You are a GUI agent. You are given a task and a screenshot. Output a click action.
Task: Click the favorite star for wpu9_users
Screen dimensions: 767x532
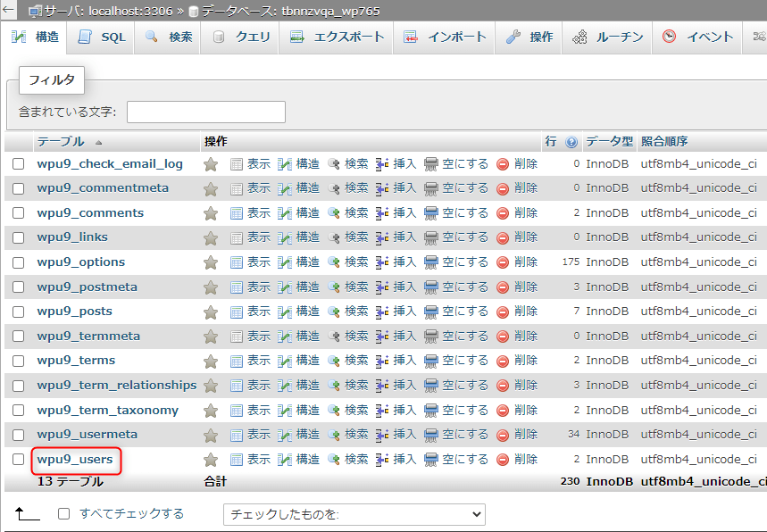click(x=211, y=460)
